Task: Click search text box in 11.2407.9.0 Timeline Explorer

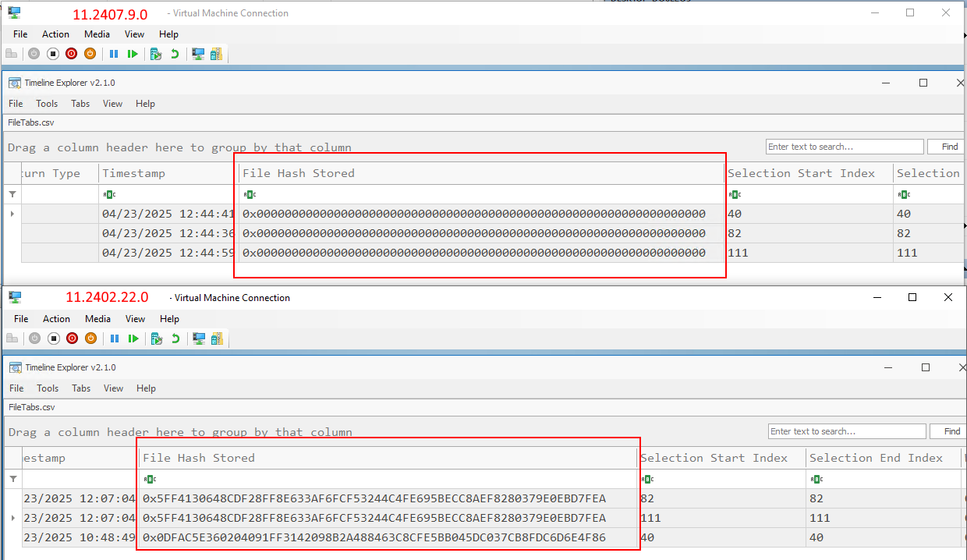Action: 844,147
